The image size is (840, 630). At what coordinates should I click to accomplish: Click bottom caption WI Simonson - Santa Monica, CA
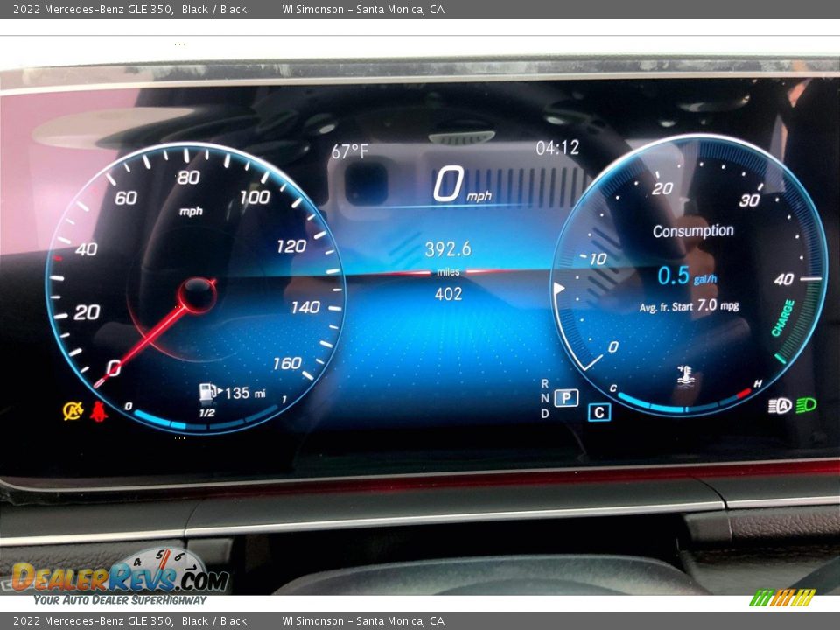click(x=363, y=621)
